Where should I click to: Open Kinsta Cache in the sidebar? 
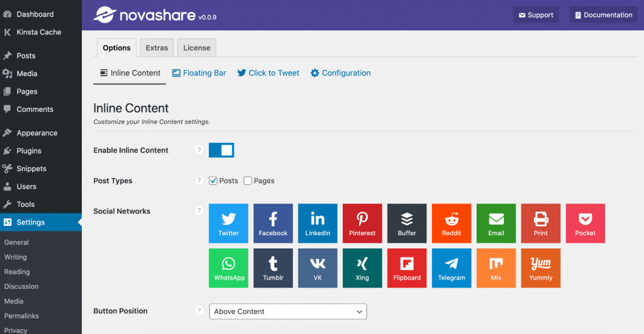41,32
